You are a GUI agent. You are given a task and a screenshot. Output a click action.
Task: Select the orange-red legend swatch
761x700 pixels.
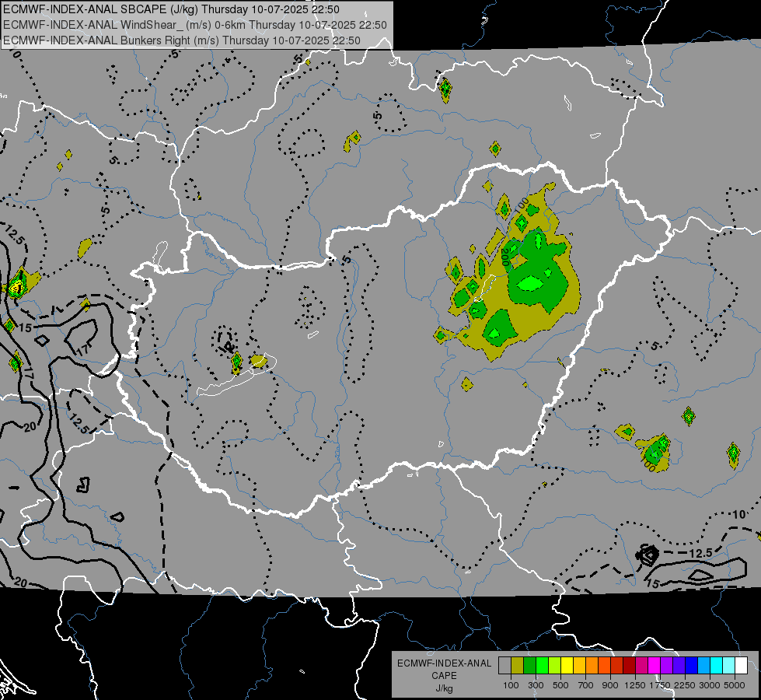tap(604, 666)
